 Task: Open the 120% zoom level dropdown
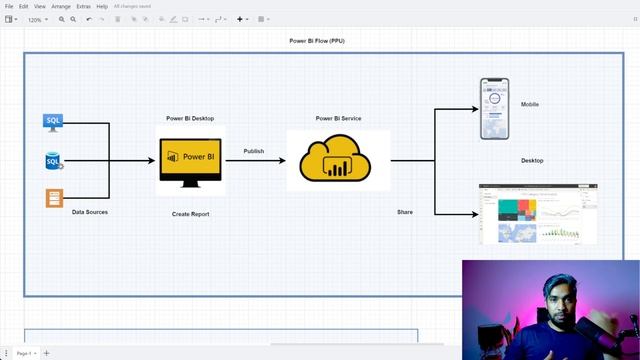click(38, 20)
